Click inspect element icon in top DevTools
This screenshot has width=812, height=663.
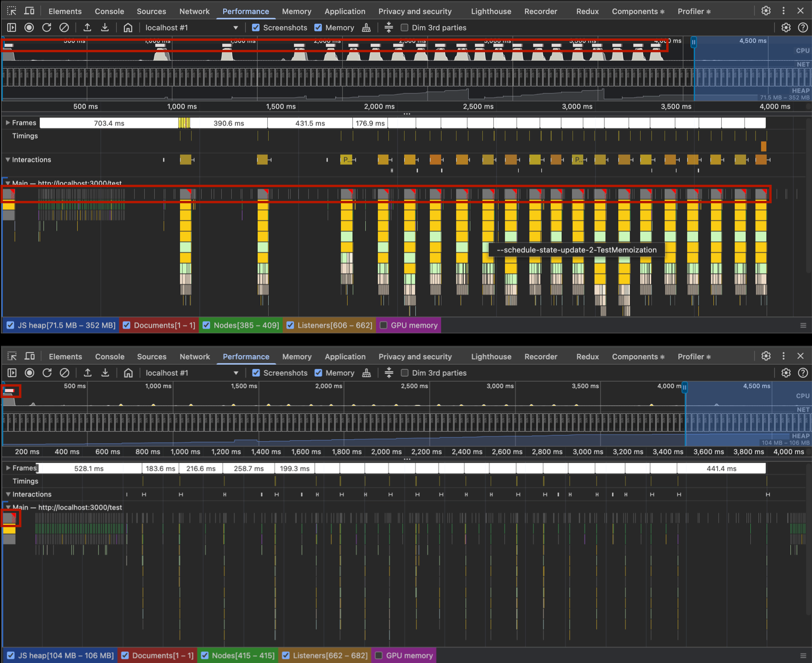pyautogui.click(x=11, y=11)
